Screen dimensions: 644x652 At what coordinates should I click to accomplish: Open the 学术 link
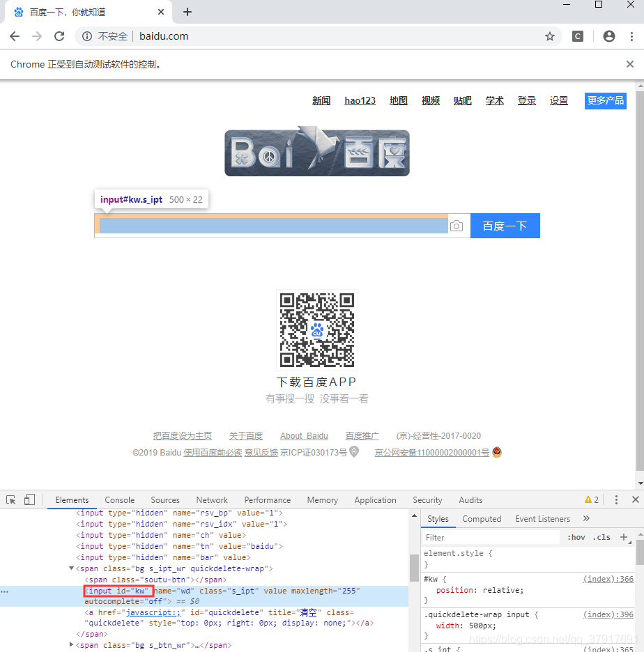point(495,100)
